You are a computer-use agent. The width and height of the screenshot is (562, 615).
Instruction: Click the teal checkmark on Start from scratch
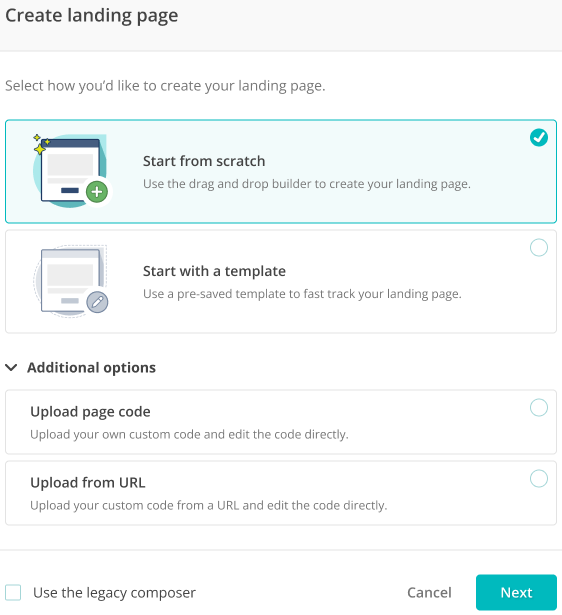(x=539, y=138)
